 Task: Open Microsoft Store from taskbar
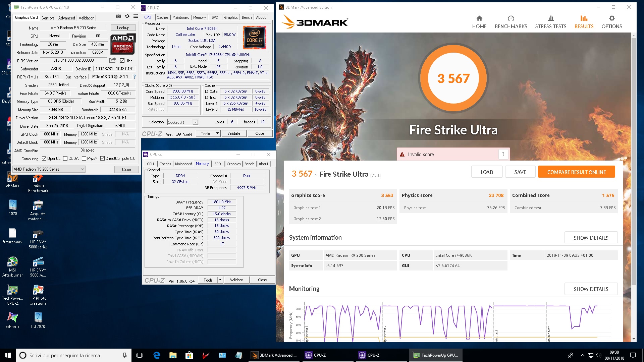pos(189,355)
